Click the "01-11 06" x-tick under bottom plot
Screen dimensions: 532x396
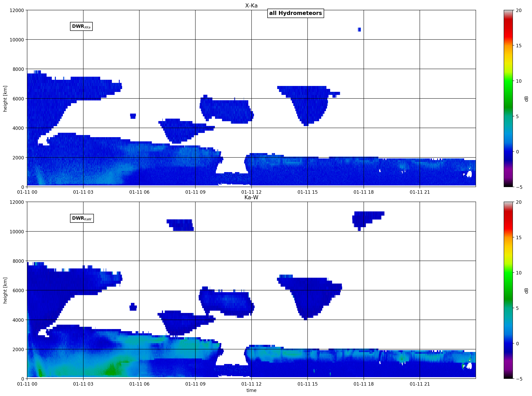139,384
